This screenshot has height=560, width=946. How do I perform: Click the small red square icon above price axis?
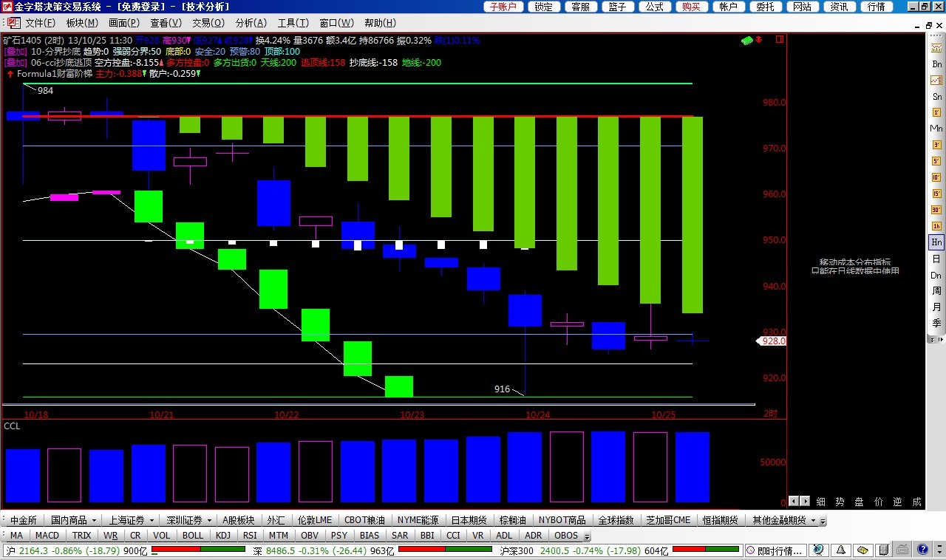779,39
